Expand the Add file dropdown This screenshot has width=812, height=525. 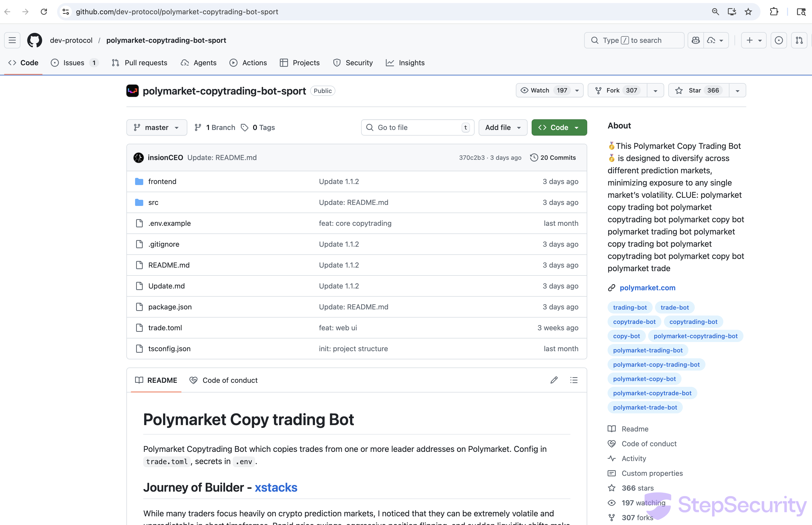click(x=503, y=127)
